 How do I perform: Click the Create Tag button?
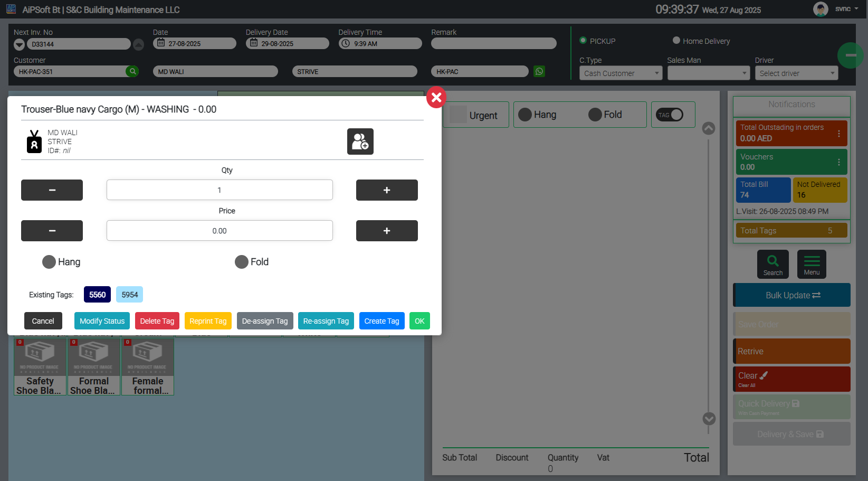381,321
